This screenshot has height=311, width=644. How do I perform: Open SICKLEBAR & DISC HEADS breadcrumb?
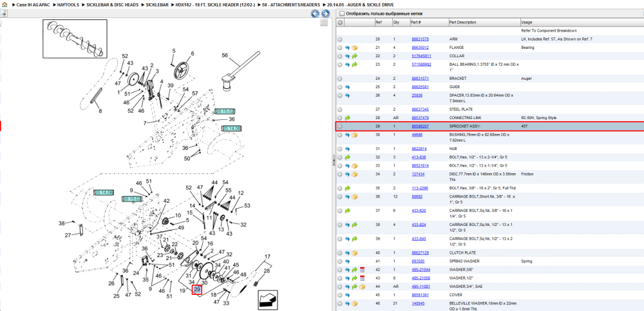pos(112,5)
